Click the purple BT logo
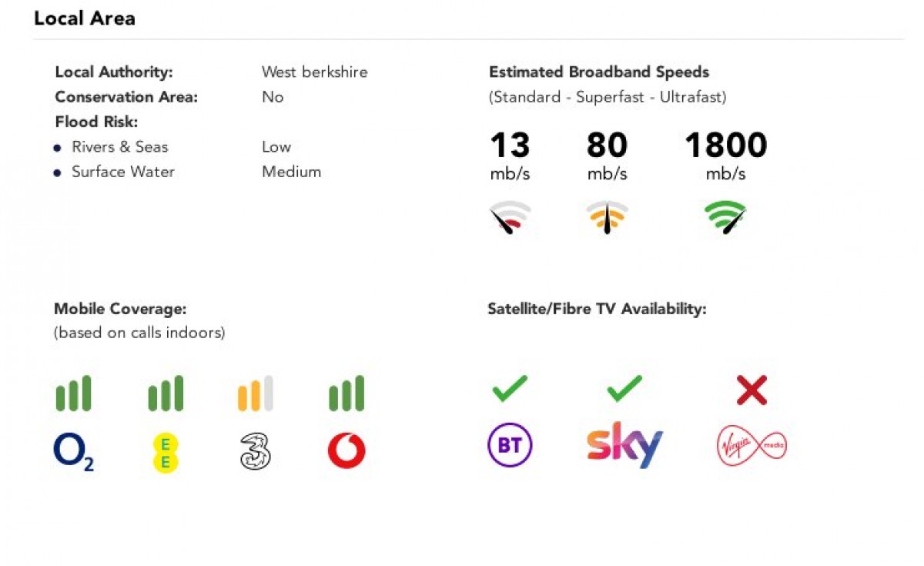924x566 pixels. pos(510,445)
